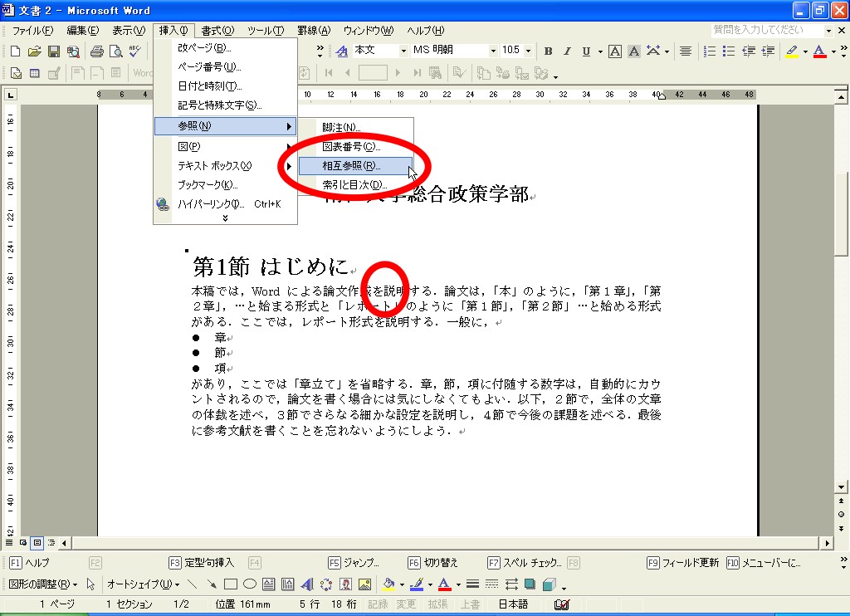Open the font size dropdown 10.5

tap(528, 51)
